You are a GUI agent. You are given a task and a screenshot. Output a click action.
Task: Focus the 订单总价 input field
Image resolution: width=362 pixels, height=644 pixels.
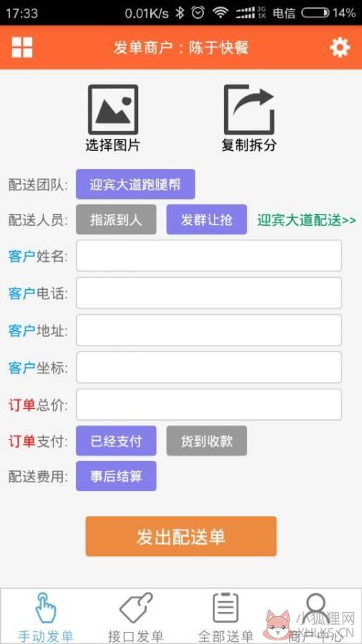click(209, 404)
